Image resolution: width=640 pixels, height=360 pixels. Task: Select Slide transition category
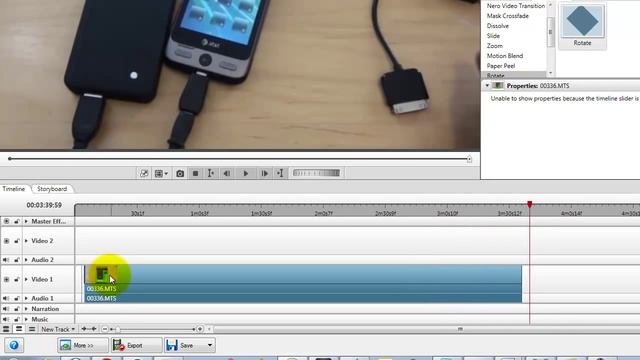493,36
